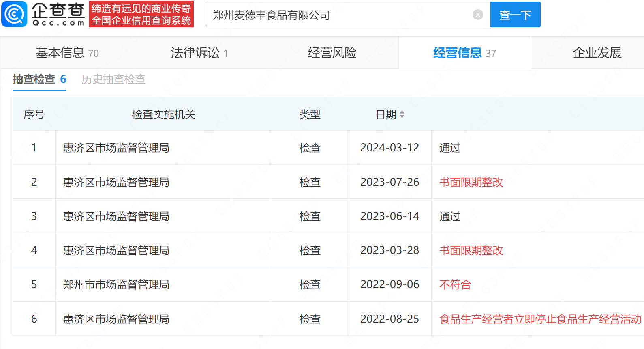The image size is (644, 349).
Task: Go to the 企业发展 tab
Action: point(597,53)
